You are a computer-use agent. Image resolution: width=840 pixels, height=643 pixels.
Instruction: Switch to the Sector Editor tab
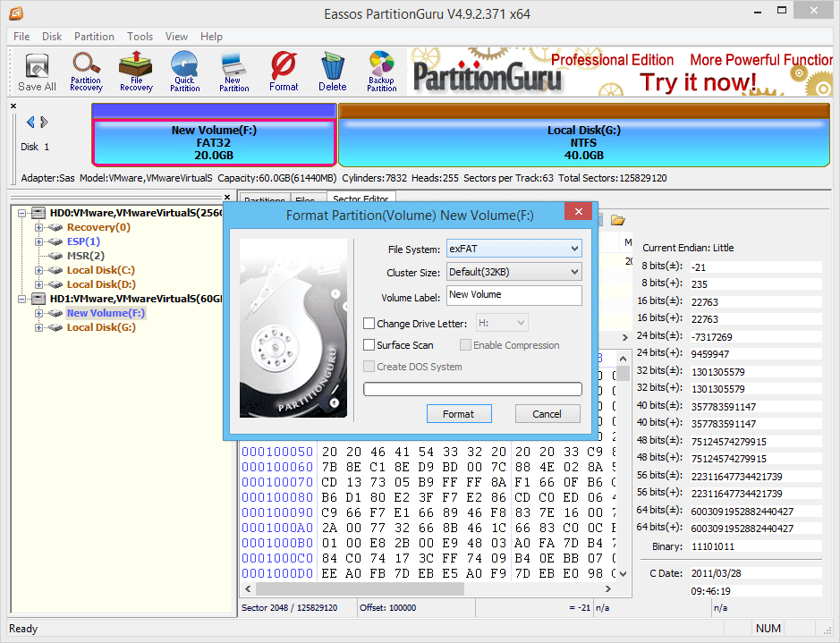point(361,199)
